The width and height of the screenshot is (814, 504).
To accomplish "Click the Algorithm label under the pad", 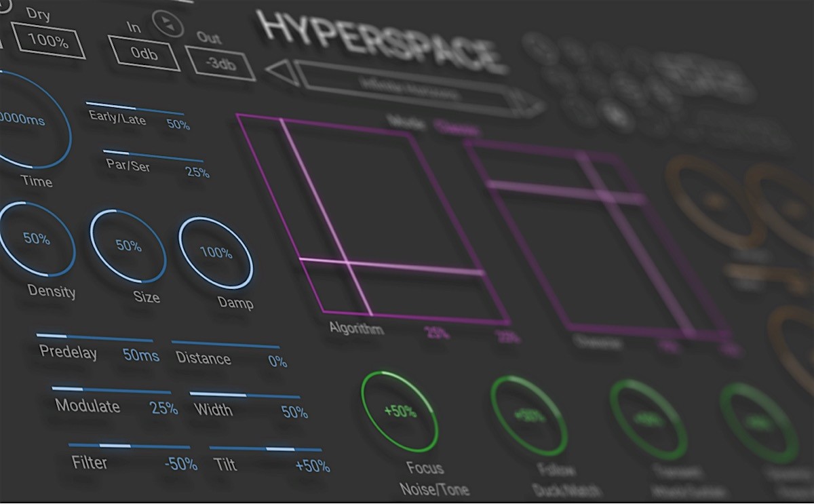I will pyautogui.click(x=356, y=328).
